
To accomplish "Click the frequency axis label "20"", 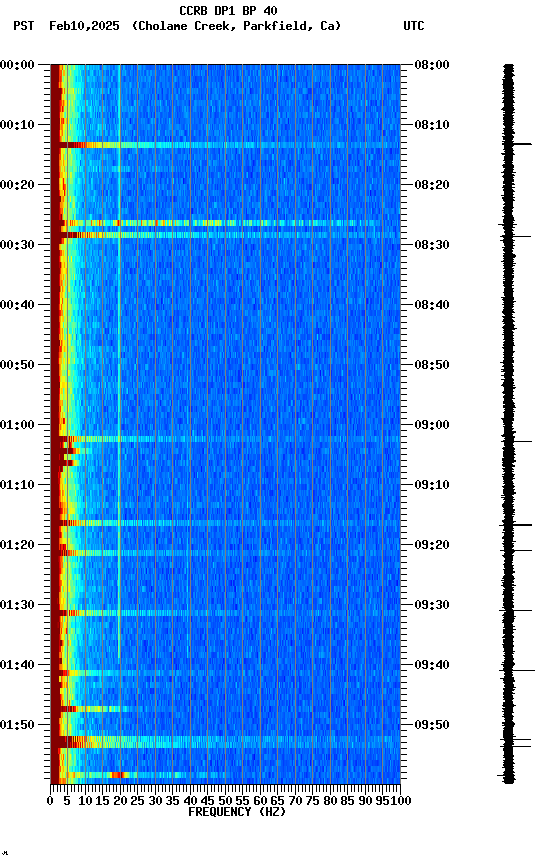I will coord(120,801).
